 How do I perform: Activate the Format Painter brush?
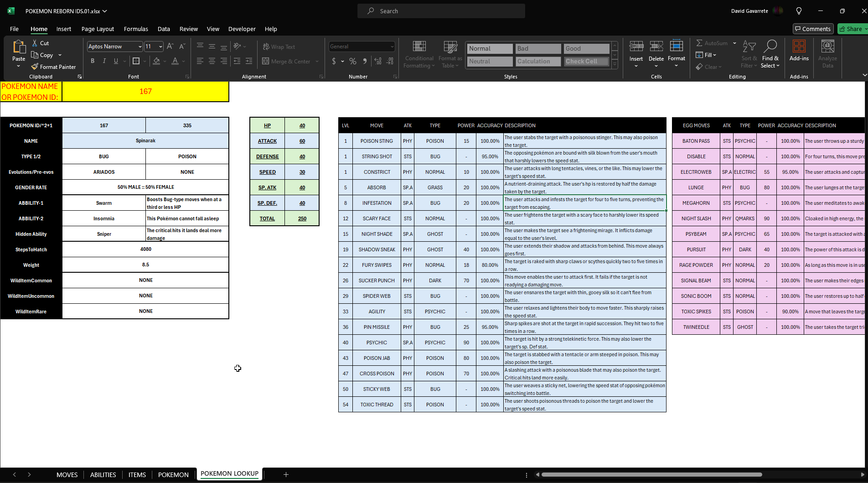point(35,67)
